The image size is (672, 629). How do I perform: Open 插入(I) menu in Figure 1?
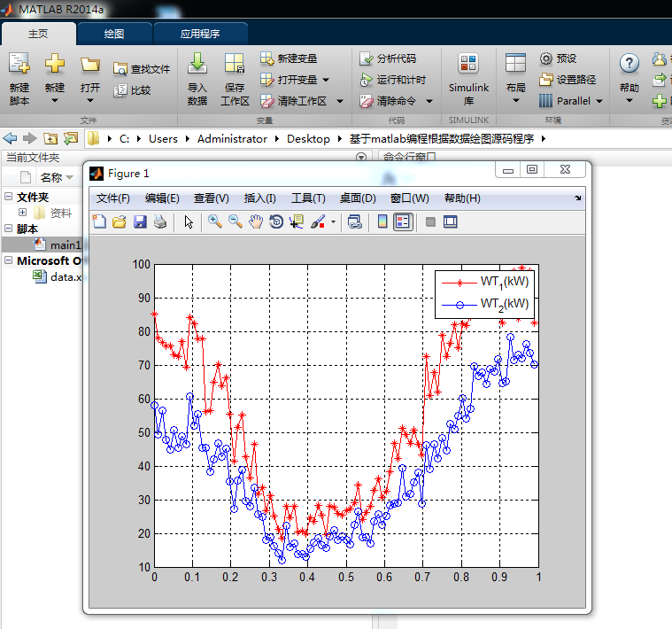259,198
